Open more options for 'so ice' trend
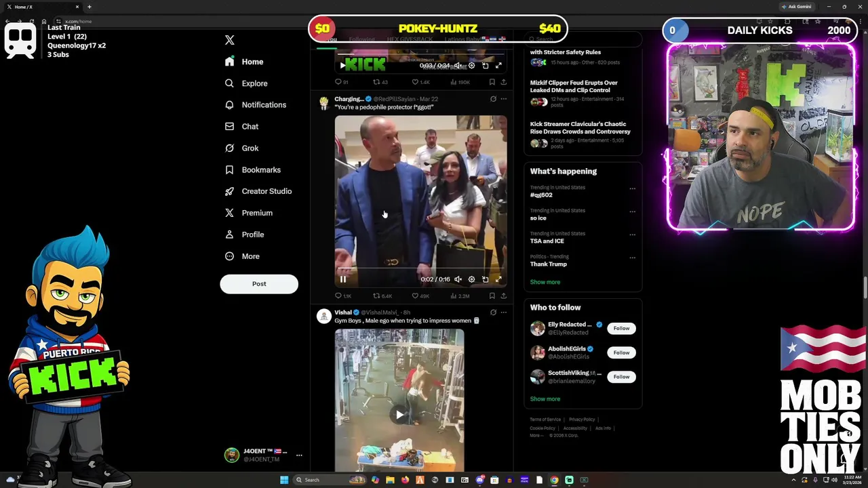This screenshot has height=488, width=868. (x=632, y=211)
